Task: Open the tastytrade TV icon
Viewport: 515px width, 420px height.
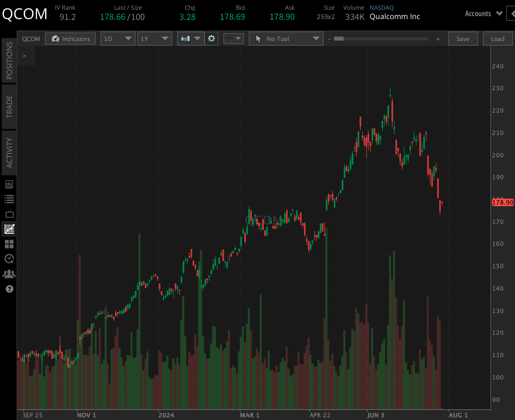Action: coord(9,214)
